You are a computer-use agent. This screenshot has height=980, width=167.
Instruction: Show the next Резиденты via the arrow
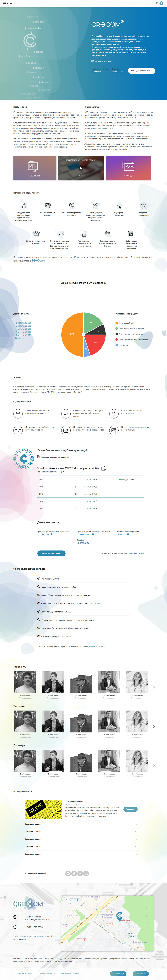[x=154, y=687]
